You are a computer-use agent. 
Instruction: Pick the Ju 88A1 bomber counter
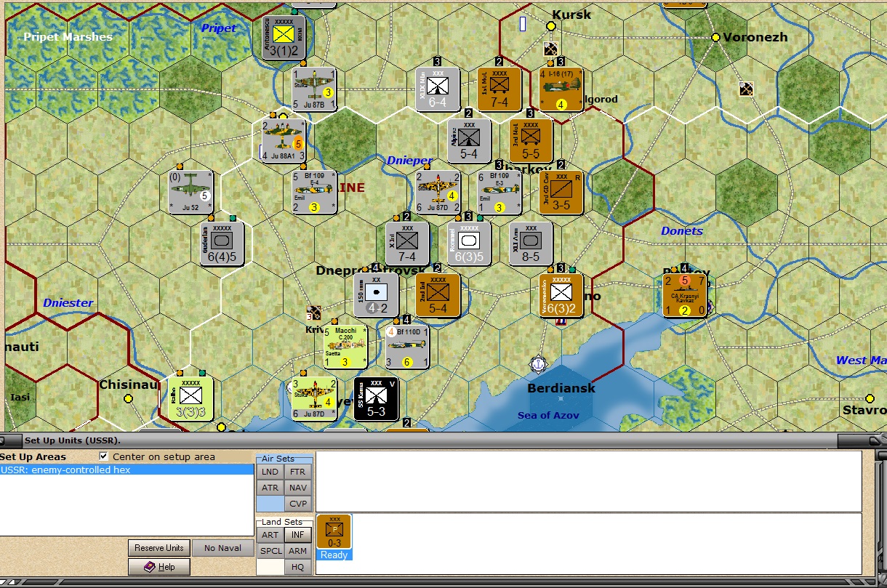pos(283,140)
